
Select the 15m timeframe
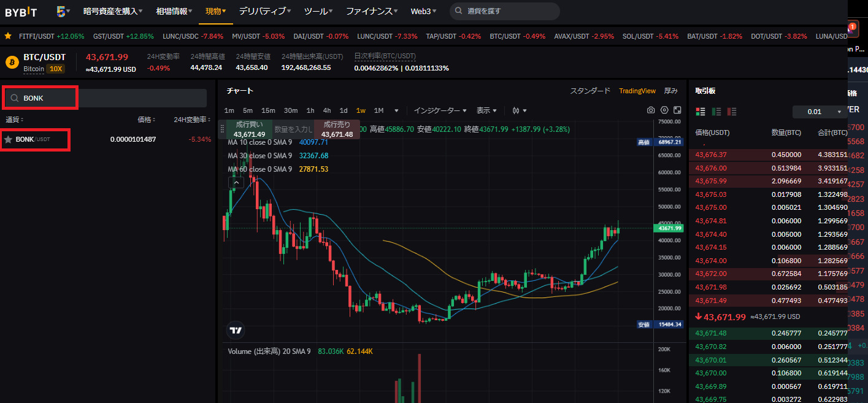pyautogui.click(x=268, y=110)
